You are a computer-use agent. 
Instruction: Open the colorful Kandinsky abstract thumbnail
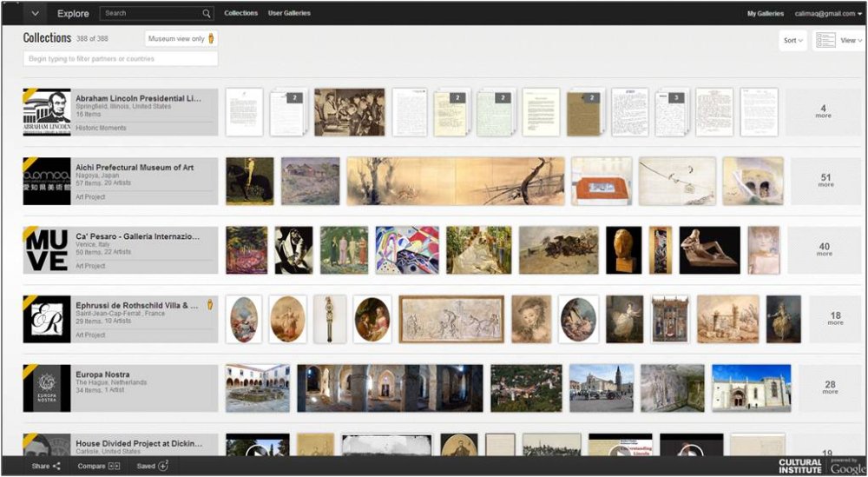coord(407,250)
